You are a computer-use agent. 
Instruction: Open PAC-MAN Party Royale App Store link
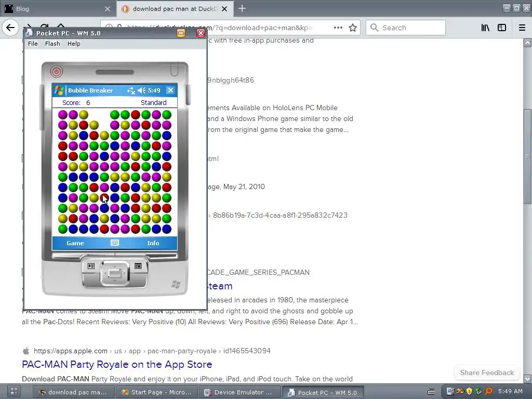pyautogui.click(x=117, y=364)
